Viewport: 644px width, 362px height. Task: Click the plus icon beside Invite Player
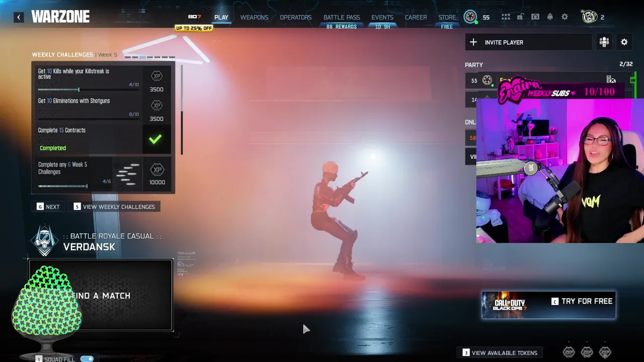(473, 42)
